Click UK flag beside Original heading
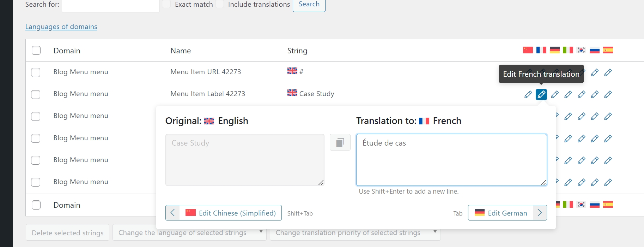Screen dimensions: 644x247 point(209,121)
